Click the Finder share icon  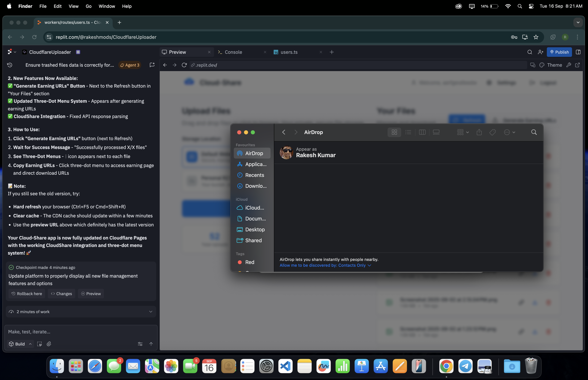(x=479, y=132)
